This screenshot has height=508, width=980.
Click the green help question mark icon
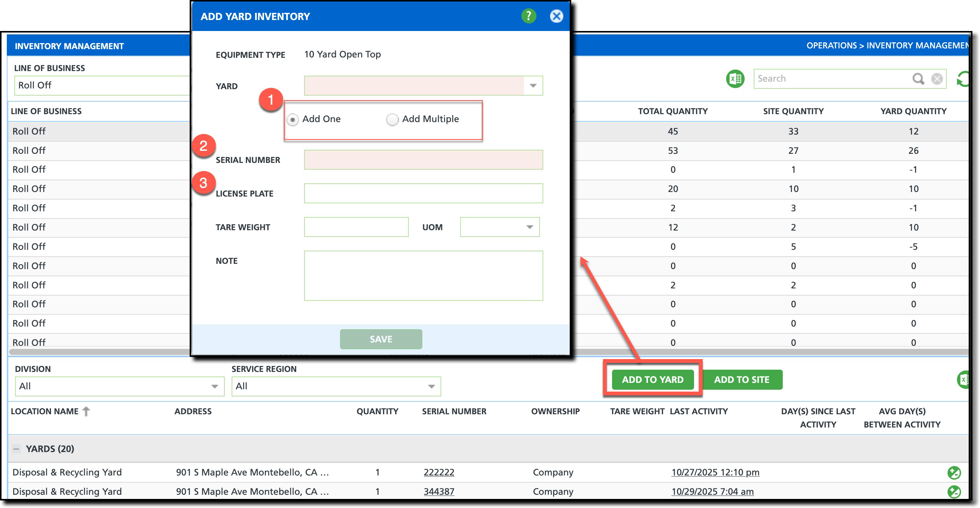[528, 16]
